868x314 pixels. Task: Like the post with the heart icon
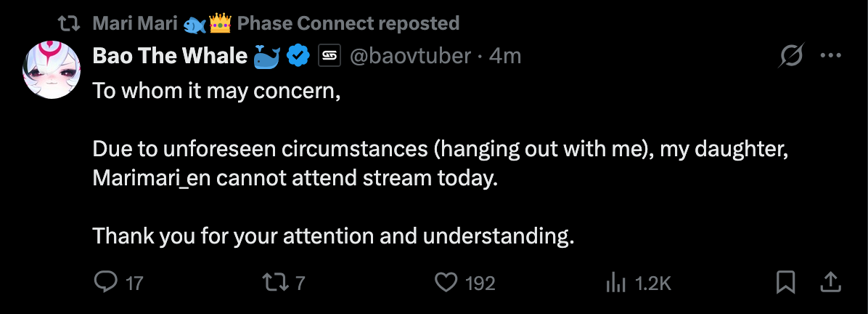[445, 281]
